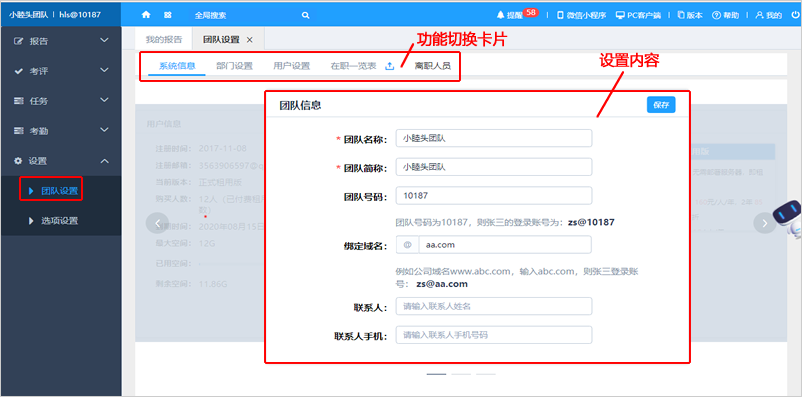
Task: Expand the 考评 sidebar menu
Action: point(61,71)
